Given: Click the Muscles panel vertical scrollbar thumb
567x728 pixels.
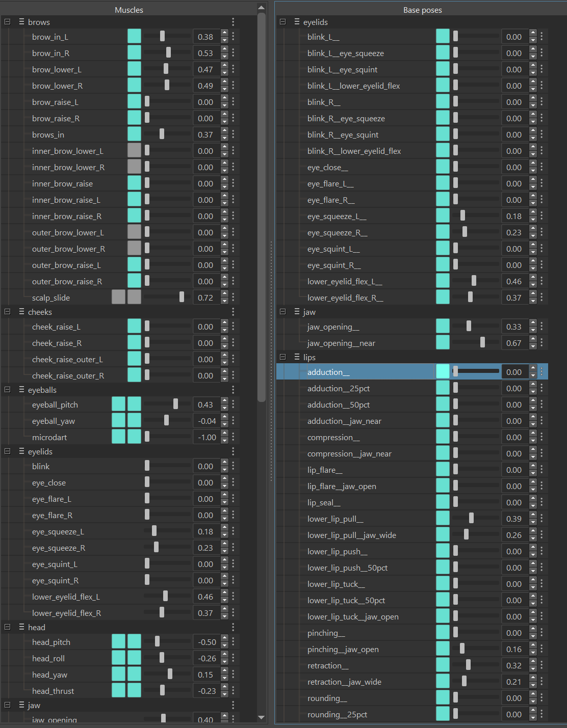Looking at the screenshot, I should pos(262,207).
